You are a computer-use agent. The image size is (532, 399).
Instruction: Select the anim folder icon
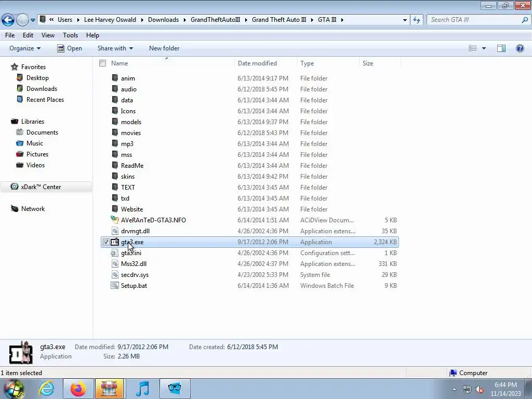pos(115,78)
